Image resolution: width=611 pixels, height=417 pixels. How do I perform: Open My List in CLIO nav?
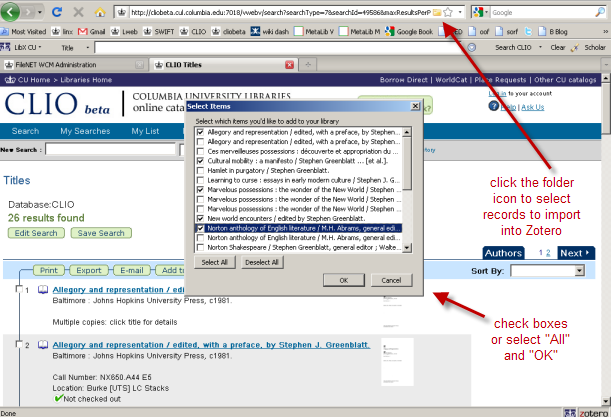pyautogui.click(x=145, y=131)
